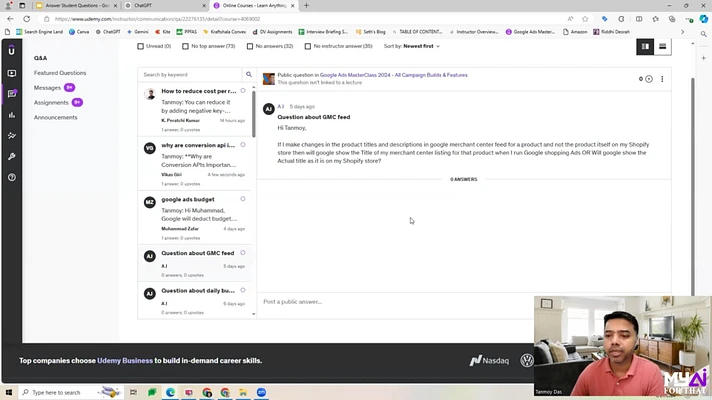The image size is (712, 400).
Task: Open the Courses icon in left sidebar
Action: [x=12, y=73]
